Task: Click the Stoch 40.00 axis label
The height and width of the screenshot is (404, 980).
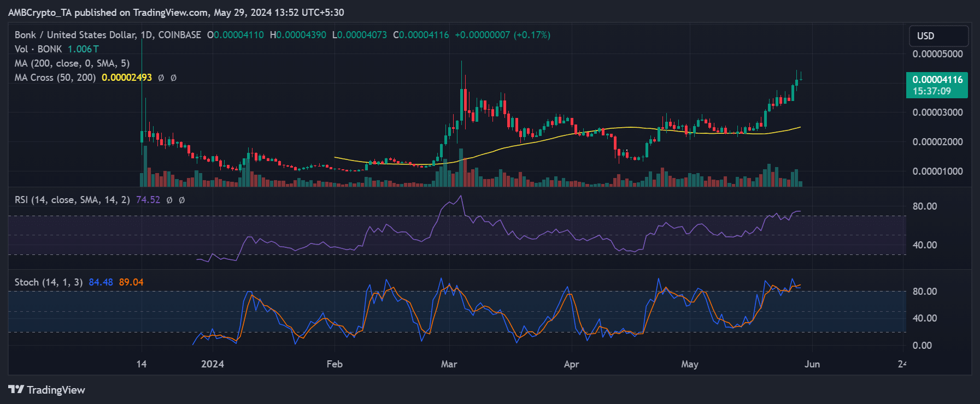Action: click(x=925, y=318)
